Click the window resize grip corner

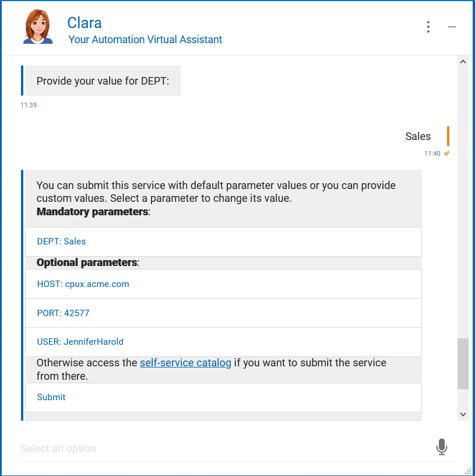coord(468,470)
